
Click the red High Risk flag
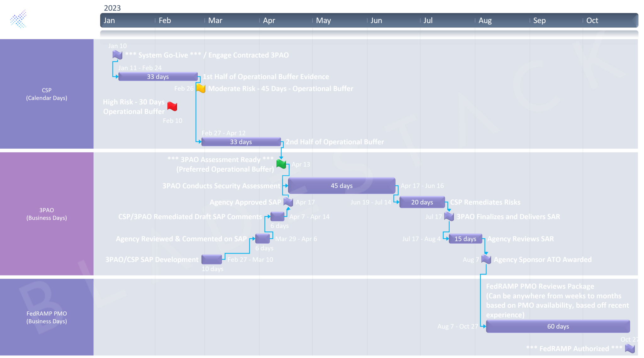(172, 107)
